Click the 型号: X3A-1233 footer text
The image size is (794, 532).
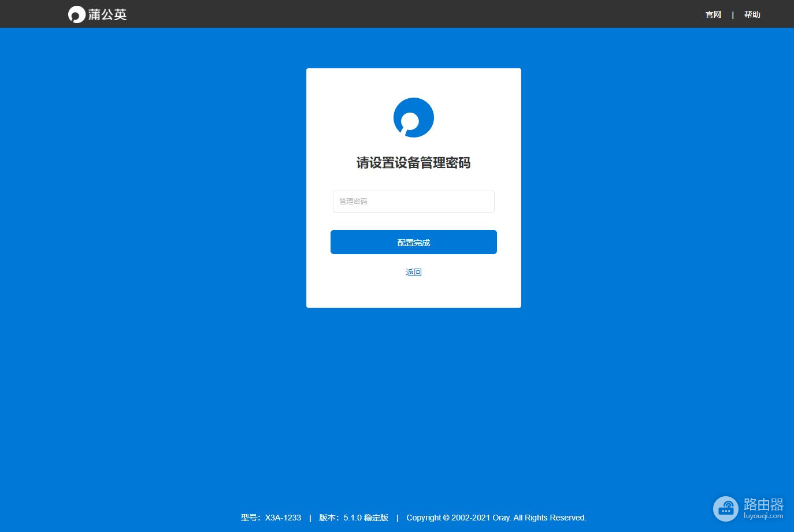[x=271, y=518]
